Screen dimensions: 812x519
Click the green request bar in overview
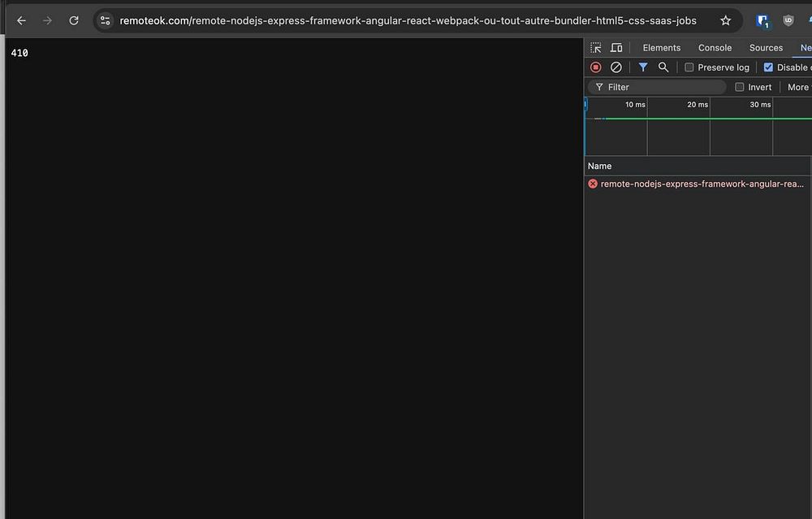pos(708,119)
